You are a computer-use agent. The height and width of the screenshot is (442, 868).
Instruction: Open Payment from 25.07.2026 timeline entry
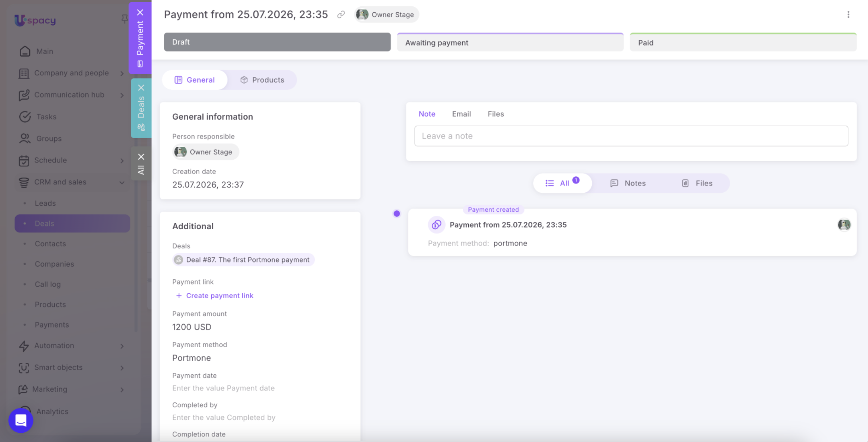[508, 225]
